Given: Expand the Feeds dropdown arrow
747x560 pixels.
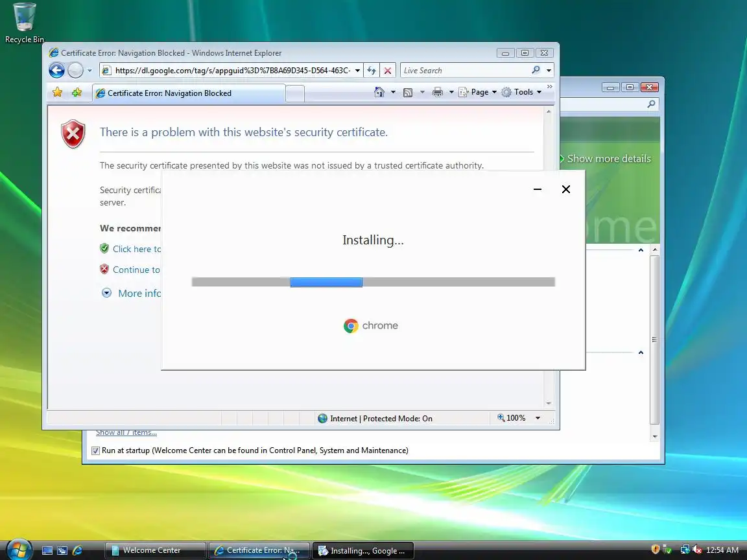Looking at the screenshot, I should coord(422,93).
